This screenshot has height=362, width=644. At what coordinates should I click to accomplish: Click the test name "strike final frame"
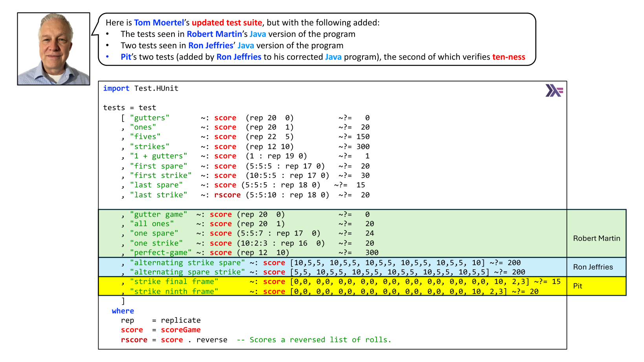pos(174,282)
